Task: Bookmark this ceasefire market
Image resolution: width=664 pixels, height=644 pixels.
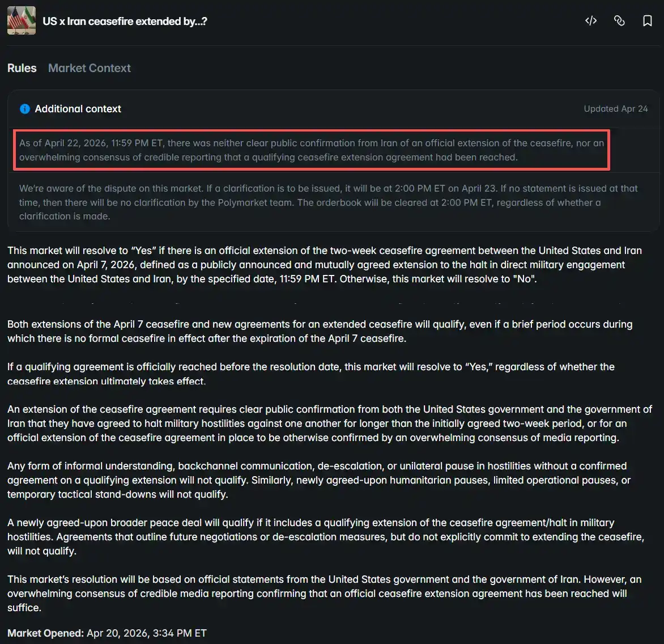Action: coord(647,21)
